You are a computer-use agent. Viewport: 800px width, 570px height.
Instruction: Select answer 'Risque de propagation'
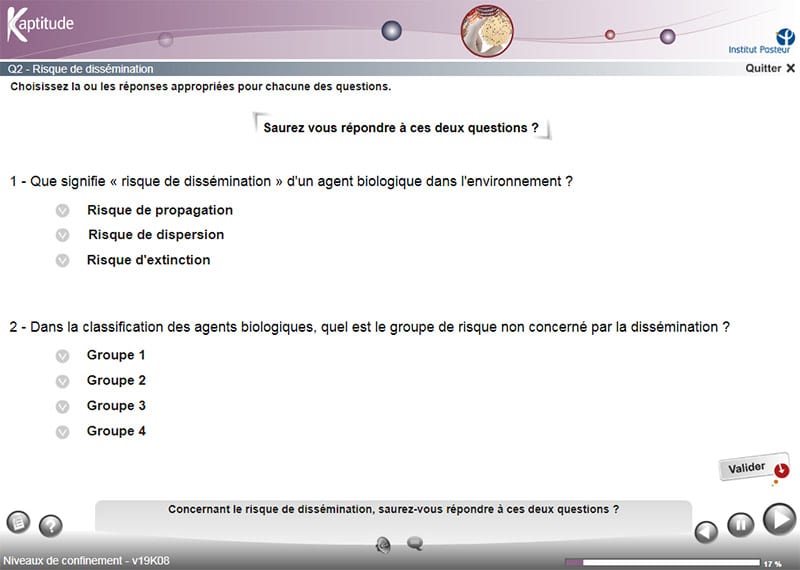coord(62,211)
